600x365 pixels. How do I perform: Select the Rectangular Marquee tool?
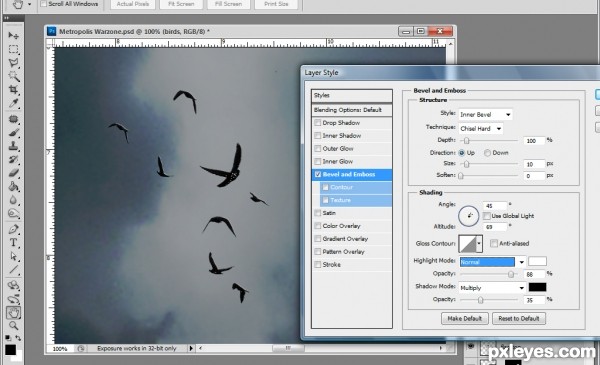(13, 49)
